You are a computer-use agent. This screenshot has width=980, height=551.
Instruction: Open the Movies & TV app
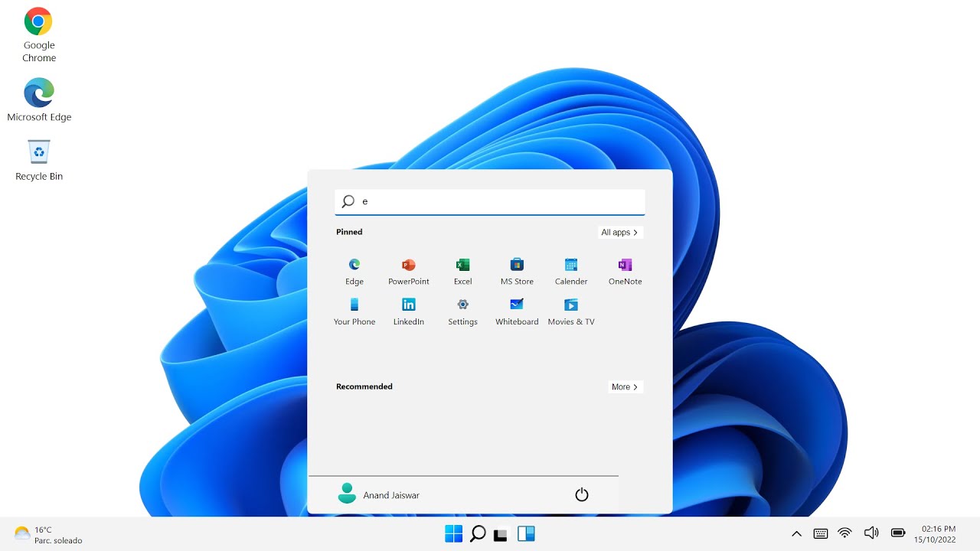[x=571, y=312]
